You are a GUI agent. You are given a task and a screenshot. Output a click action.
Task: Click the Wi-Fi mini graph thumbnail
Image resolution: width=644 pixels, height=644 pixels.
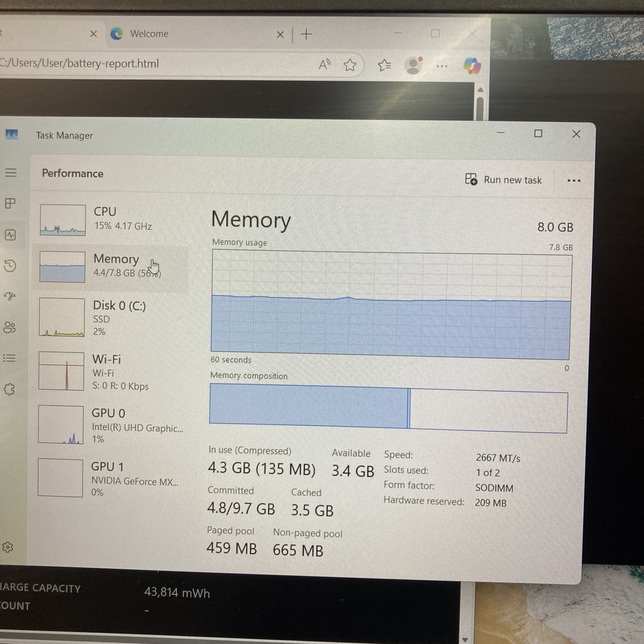pos(61,371)
